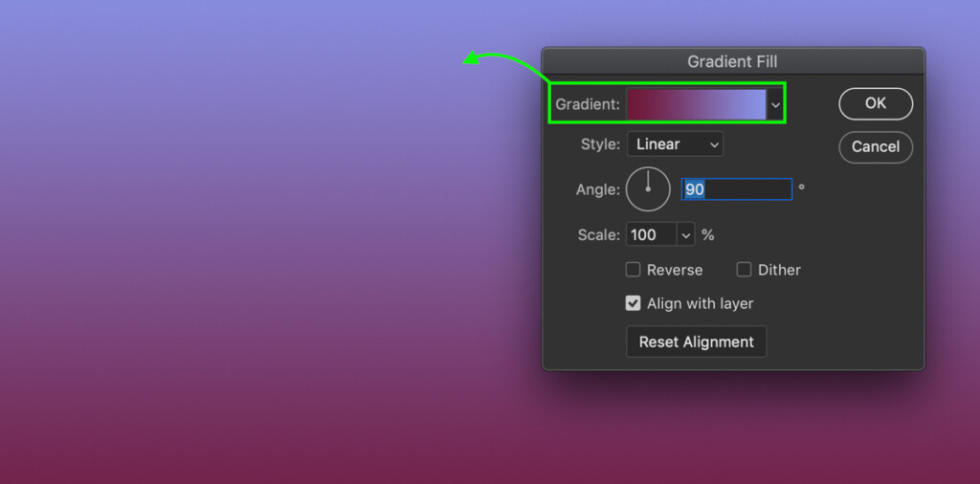Expand the Scale percentage dropdown arrow
Screen dimensions: 980x484
point(686,235)
